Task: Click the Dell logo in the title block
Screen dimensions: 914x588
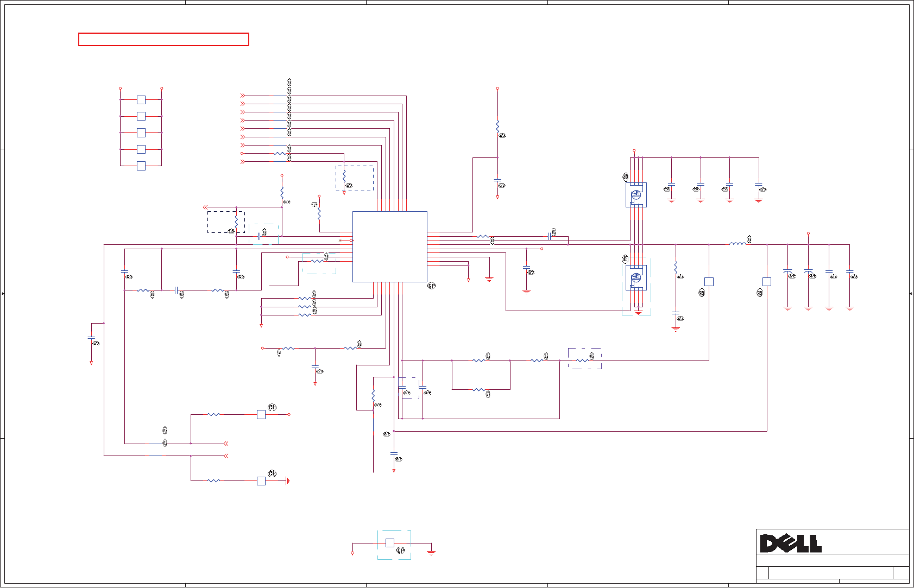Action: 790,543
